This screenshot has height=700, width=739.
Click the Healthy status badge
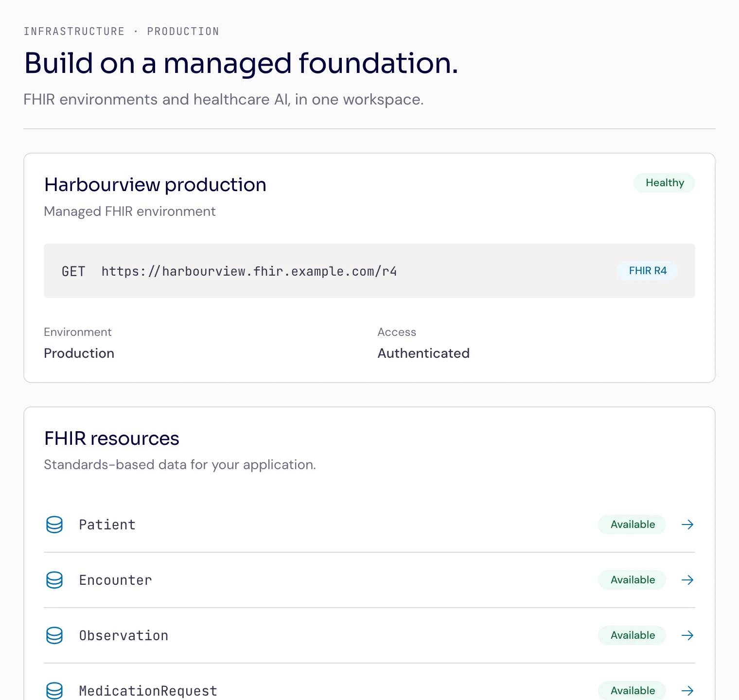(664, 183)
